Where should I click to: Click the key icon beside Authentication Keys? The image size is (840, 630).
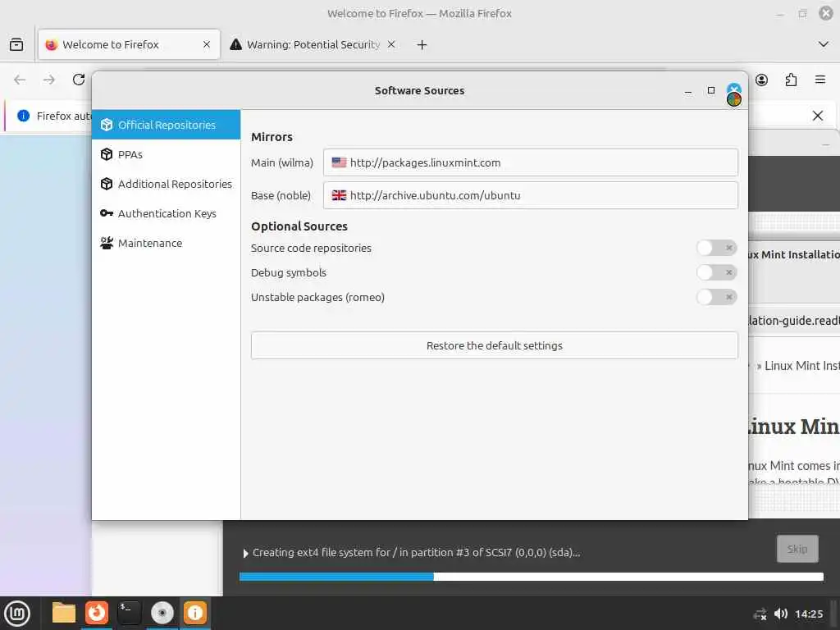[x=107, y=213]
